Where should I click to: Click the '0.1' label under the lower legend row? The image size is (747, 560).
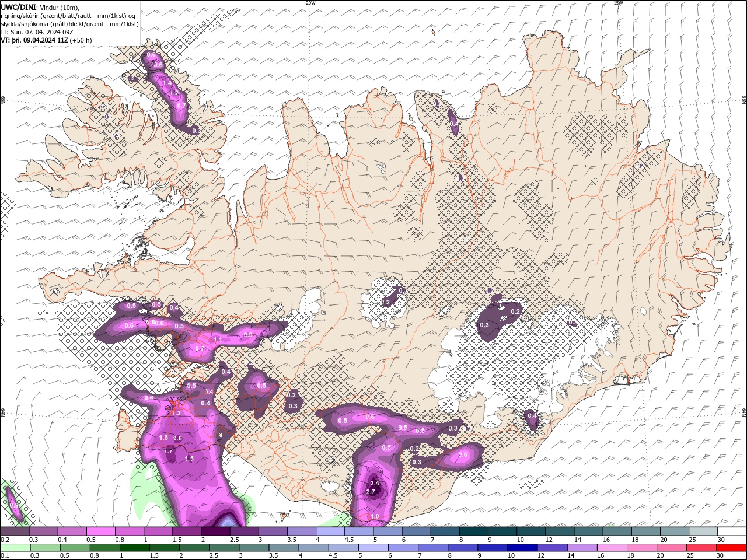pyautogui.click(x=5, y=556)
